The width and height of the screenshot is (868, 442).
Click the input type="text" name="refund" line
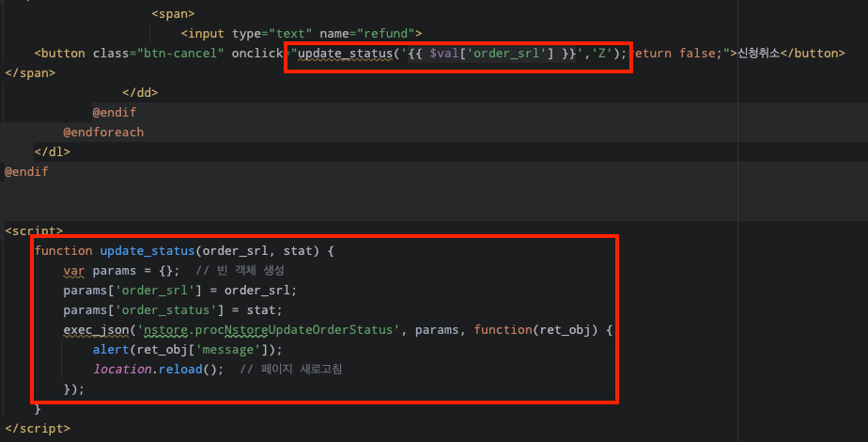tap(302, 34)
